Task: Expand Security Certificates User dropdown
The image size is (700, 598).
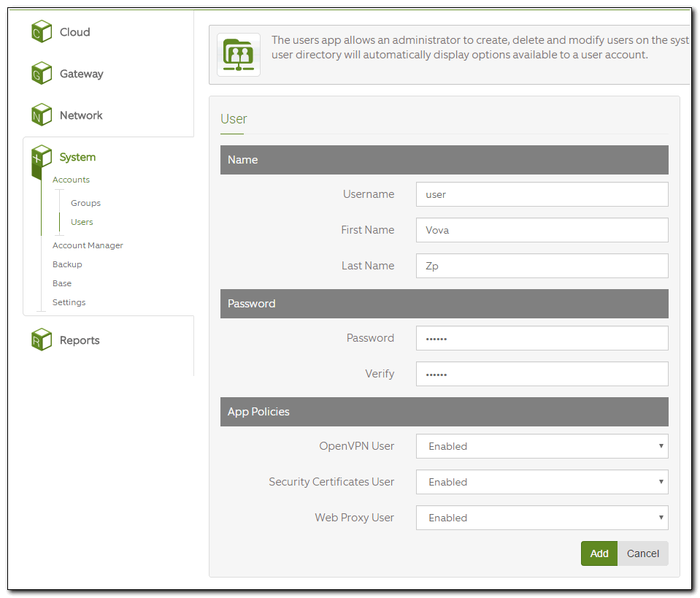Action: click(x=542, y=482)
